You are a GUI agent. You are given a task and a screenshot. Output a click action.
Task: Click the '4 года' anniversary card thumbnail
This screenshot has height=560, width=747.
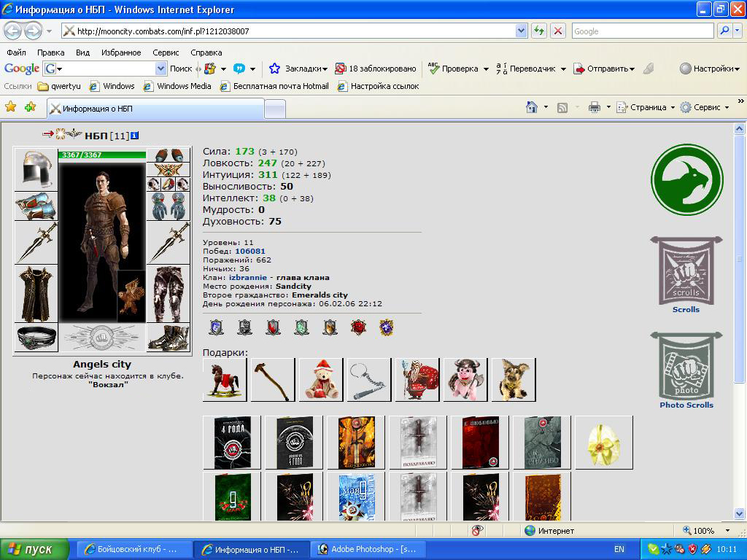point(233,443)
